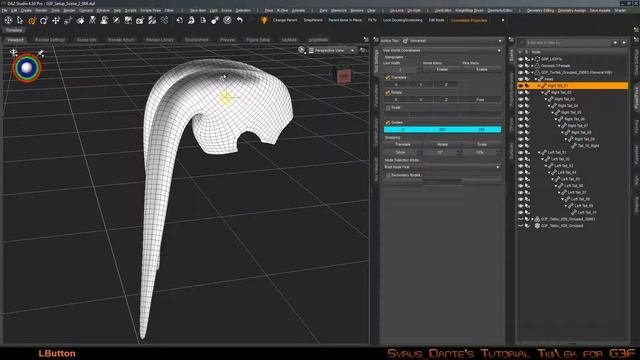Viewport: 640px width, 360px height.
Task: Toggle the Rotate checkbox in Tool Settings
Action: (388, 93)
